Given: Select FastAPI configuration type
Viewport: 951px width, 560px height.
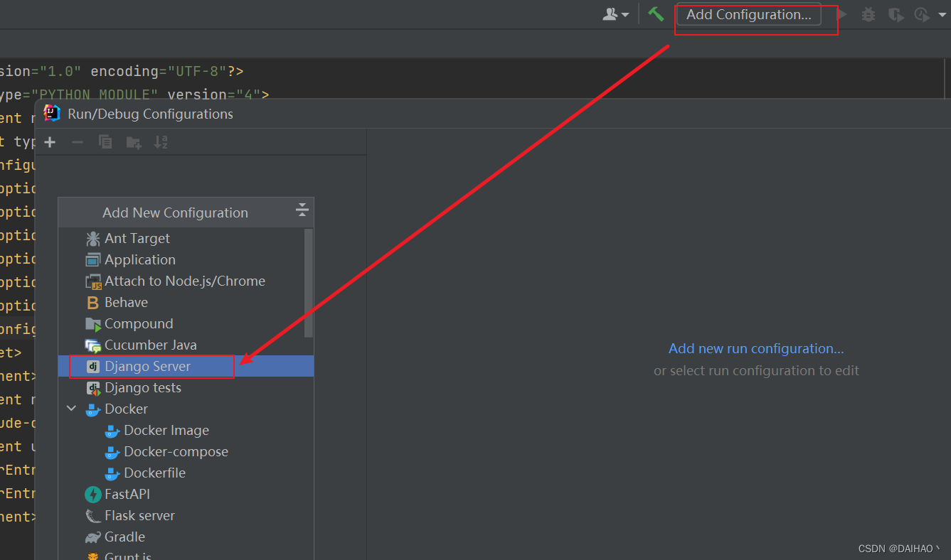Looking at the screenshot, I should (186, 494).
